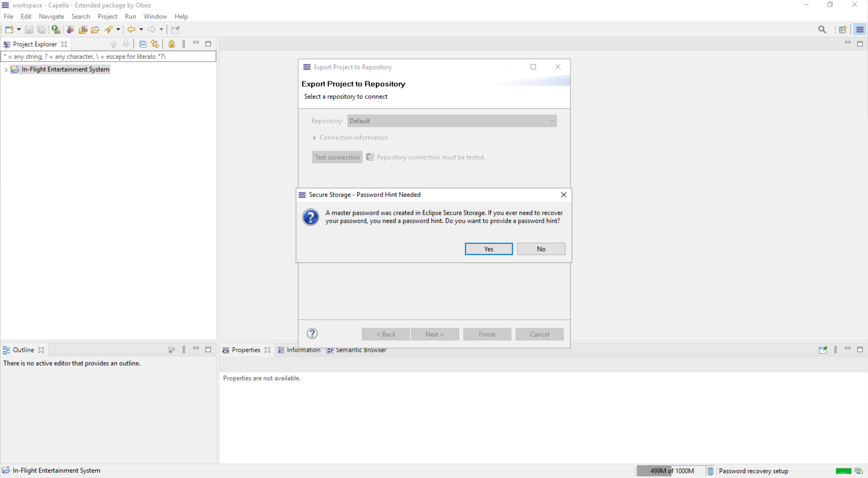The height and width of the screenshot is (478, 868).
Task: Click the Save disk icon in toolbar
Action: (x=29, y=30)
